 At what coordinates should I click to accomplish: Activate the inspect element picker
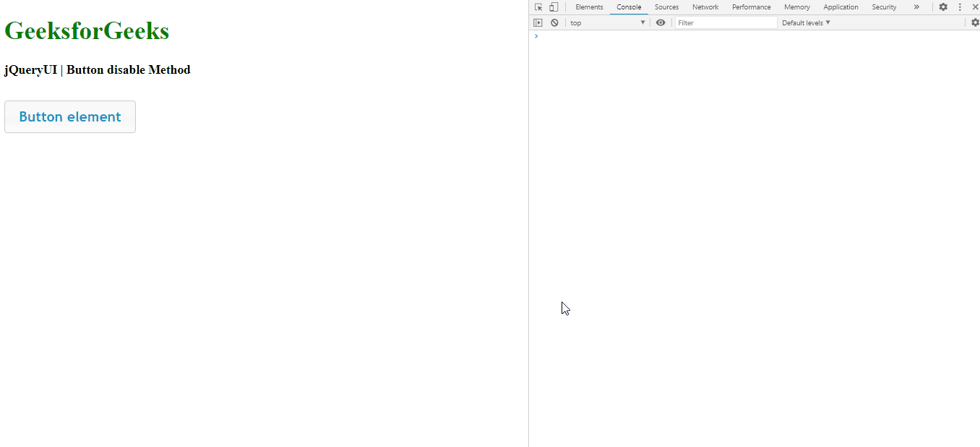(x=538, y=7)
